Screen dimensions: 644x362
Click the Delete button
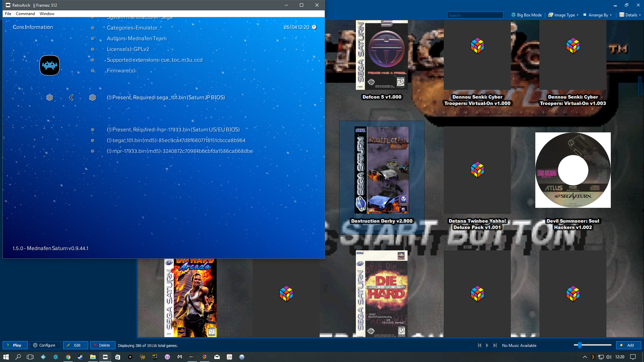coord(103,345)
